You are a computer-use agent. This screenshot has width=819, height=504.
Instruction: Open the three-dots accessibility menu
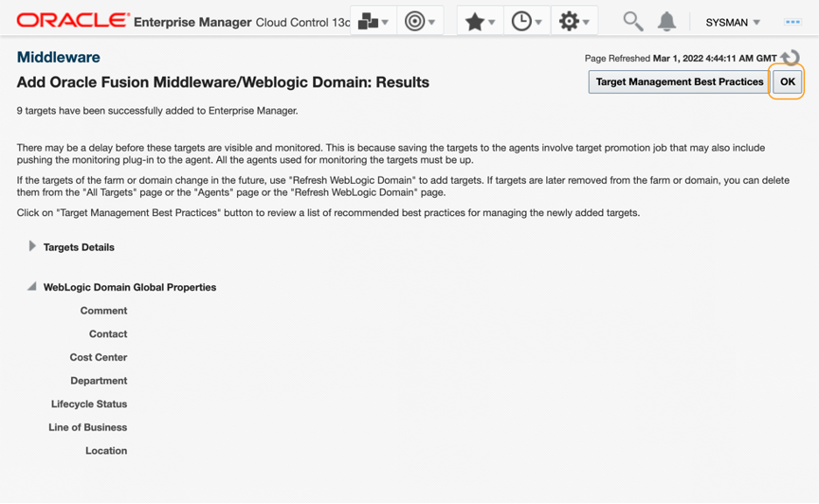793,22
